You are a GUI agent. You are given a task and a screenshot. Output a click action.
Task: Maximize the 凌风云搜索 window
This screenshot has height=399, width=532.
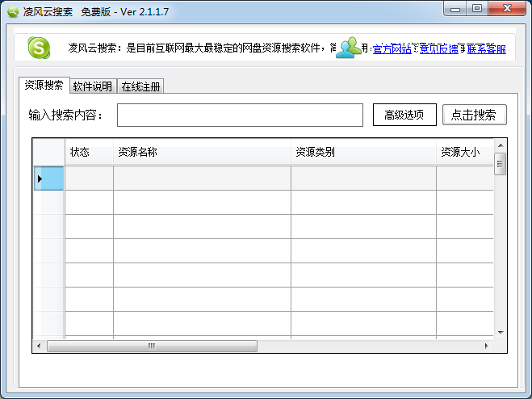tap(477, 9)
